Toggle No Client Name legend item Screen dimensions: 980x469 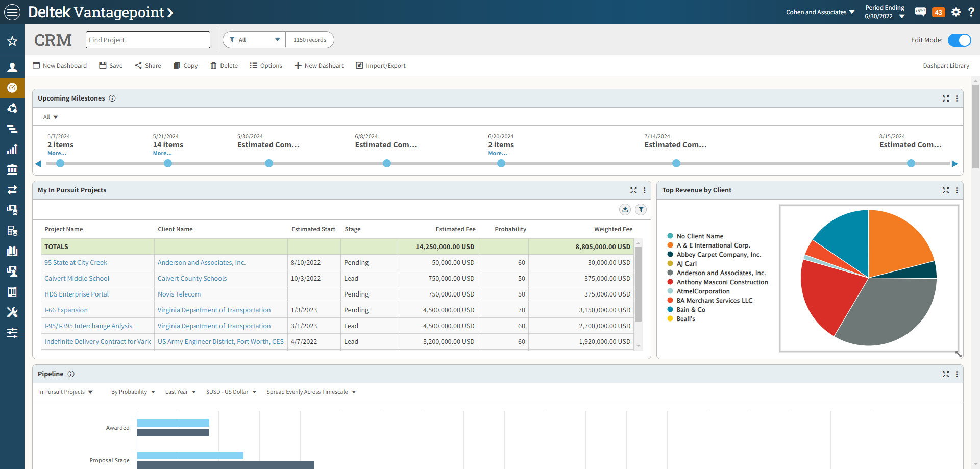click(x=699, y=236)
